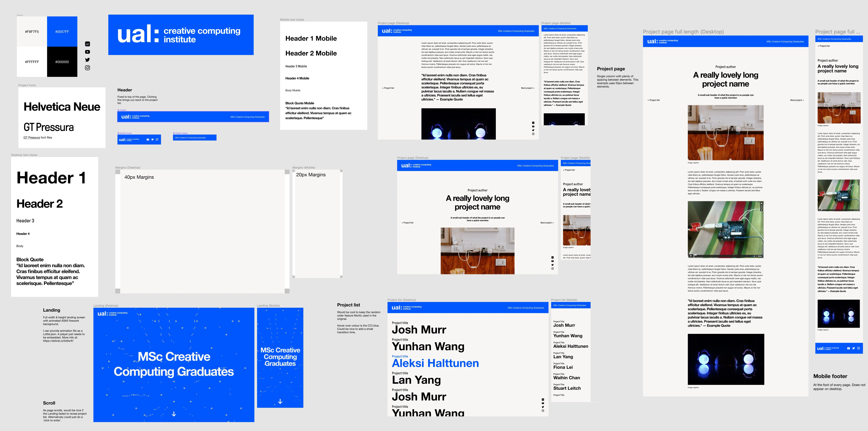This screenshot has width=868, height=431.
Task: Select the 'Landing (Desktop)' frame label
Action: pos(106,305)
